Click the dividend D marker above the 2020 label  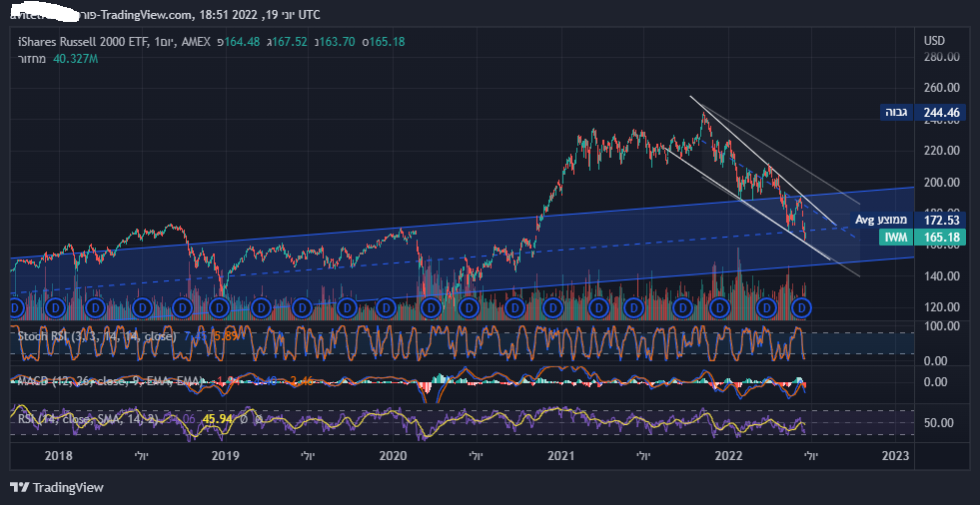(387, 307)
